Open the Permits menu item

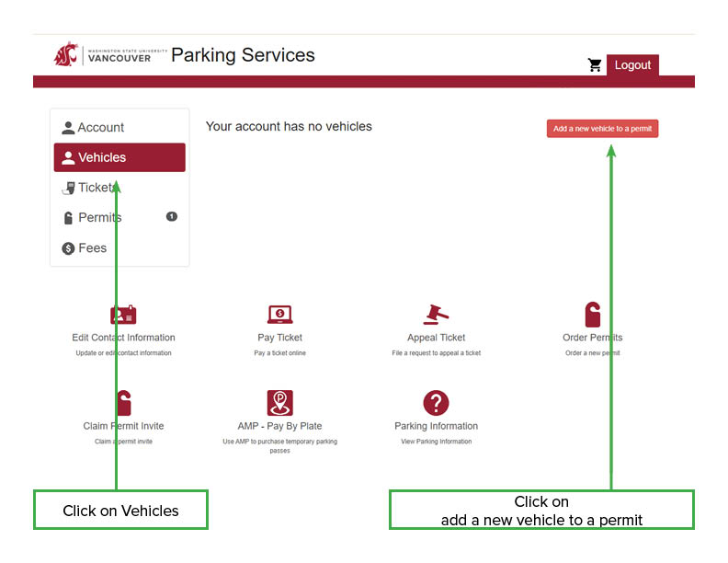(x=119, y=218)
